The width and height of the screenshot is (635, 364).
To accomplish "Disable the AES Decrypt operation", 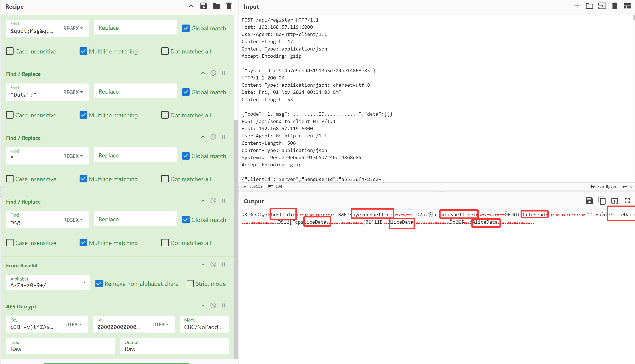I will (x=213, y=305).
